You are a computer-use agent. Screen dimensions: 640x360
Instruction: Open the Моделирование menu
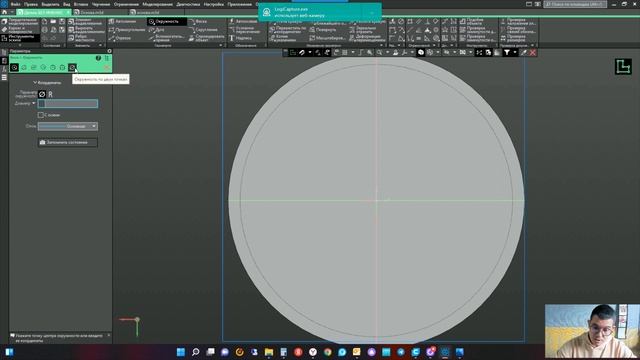[x=158, y=4]
